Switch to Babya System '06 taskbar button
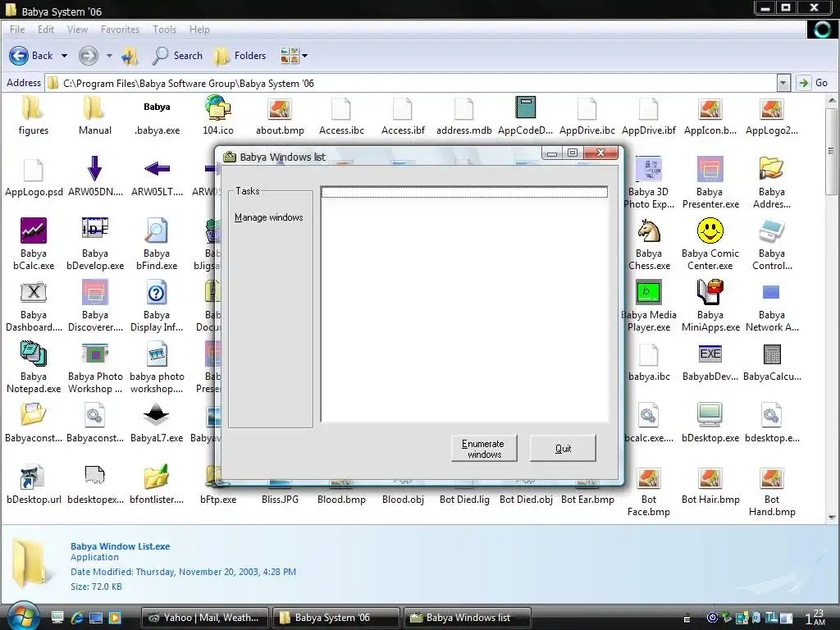 336,618
